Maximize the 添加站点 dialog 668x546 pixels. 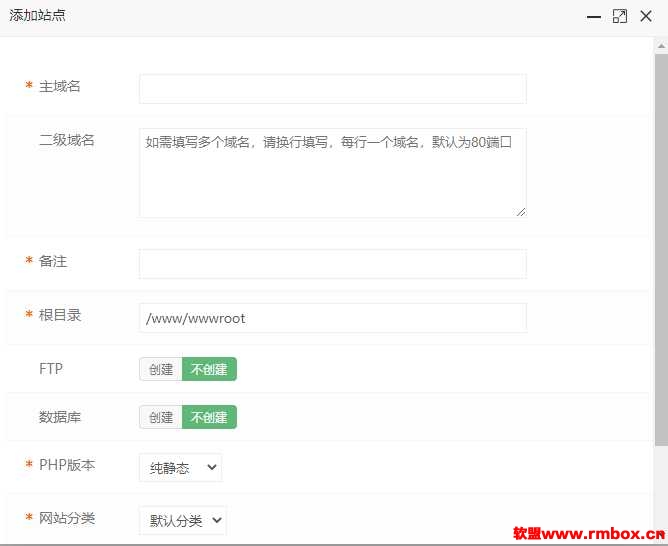[619, 17]
